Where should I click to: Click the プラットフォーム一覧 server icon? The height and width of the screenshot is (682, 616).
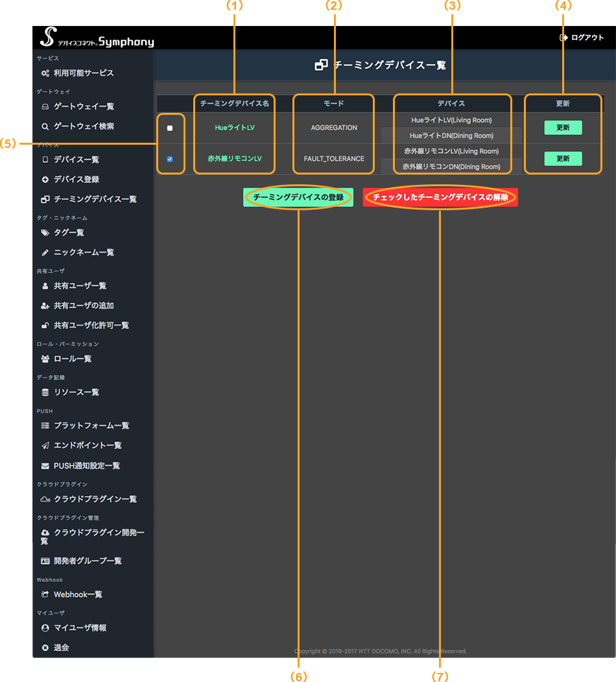click(45, 426)
